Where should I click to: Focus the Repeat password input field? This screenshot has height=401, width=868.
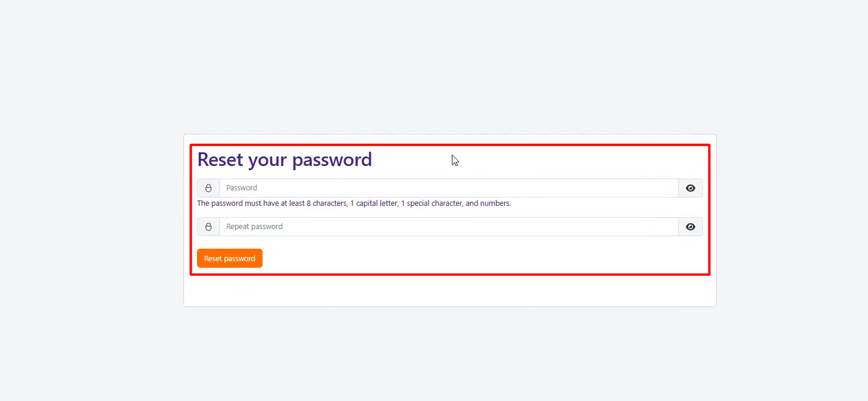[x=449, y=227]
